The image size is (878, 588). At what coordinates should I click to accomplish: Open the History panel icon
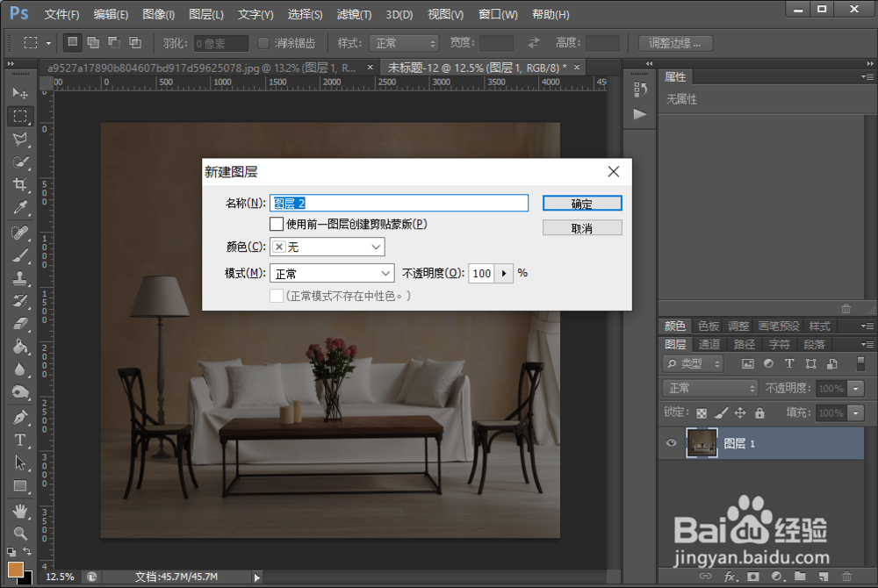(640, 90)
